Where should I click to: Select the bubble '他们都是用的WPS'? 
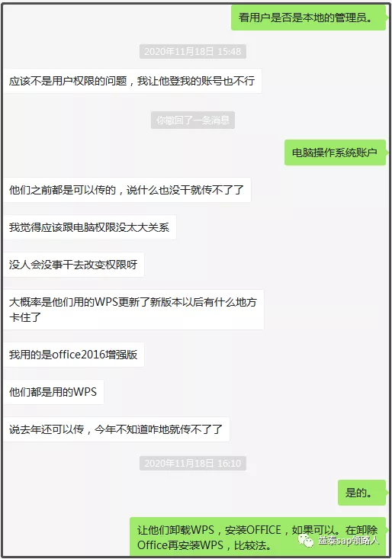[53, 392]
